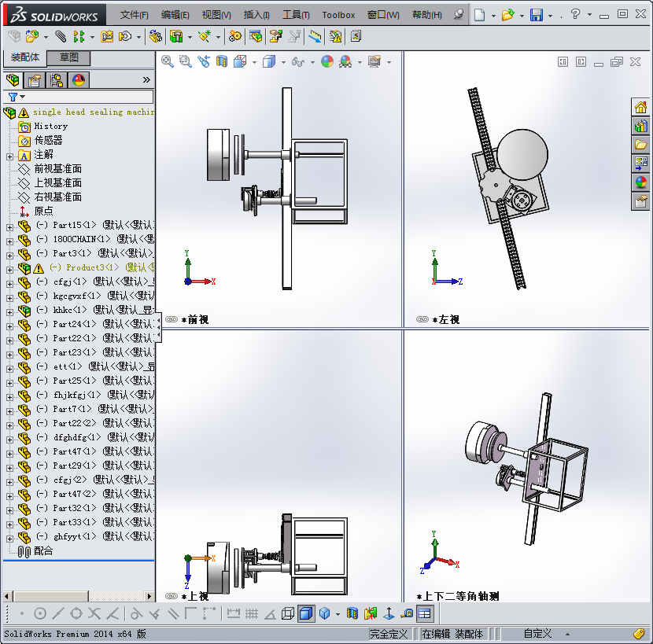Image resolution: width=653 pixels, height=644 pixels.
Task: Click the View Settings monitor icon
Action: pyautogui.click(x=374, y=61)
